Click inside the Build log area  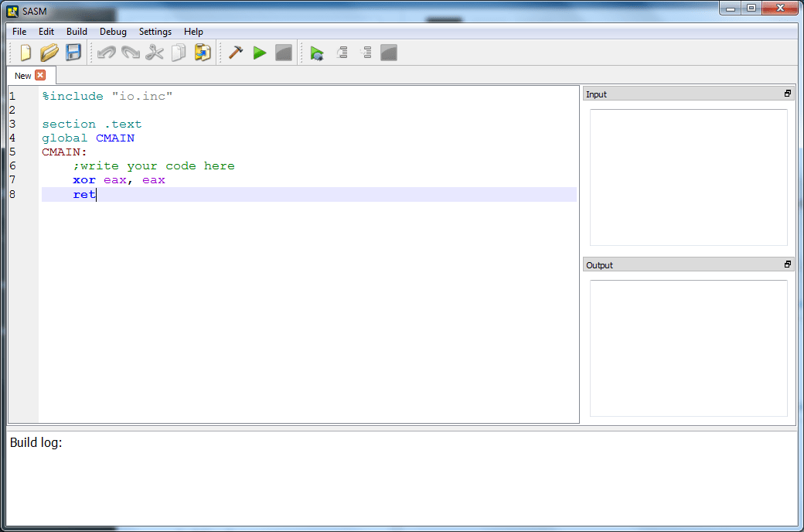(402, 479)
